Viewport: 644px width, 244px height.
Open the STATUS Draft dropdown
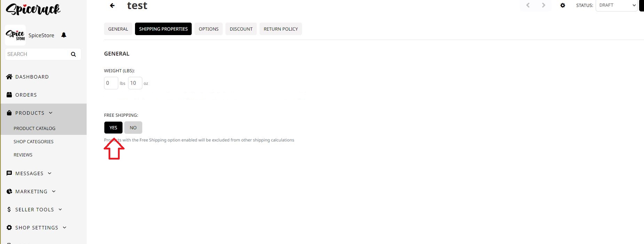coord(617,6)
